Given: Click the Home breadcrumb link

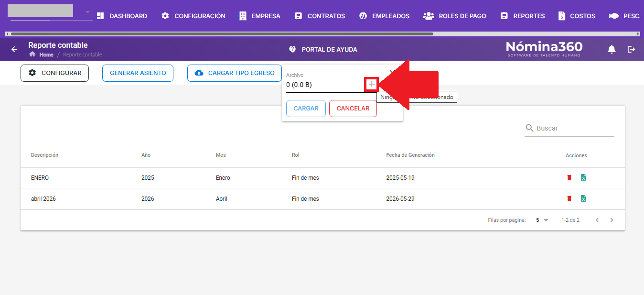Looking at the screenshot, I should click(x=46, y=55).
